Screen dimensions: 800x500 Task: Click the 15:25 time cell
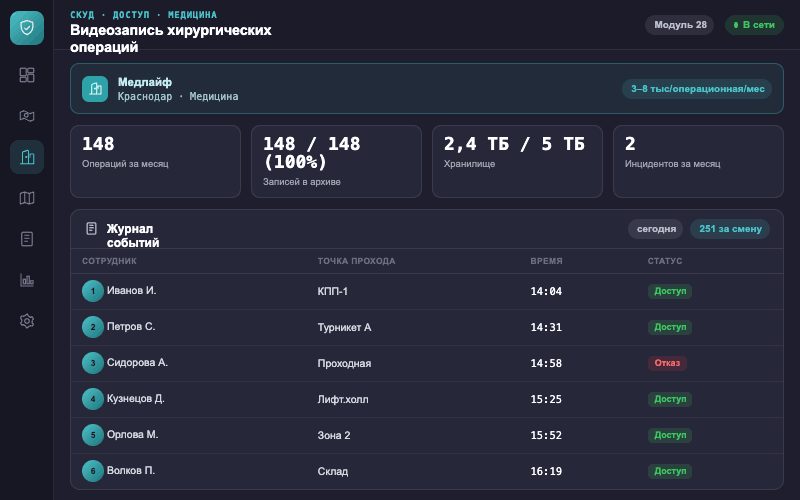546,399
